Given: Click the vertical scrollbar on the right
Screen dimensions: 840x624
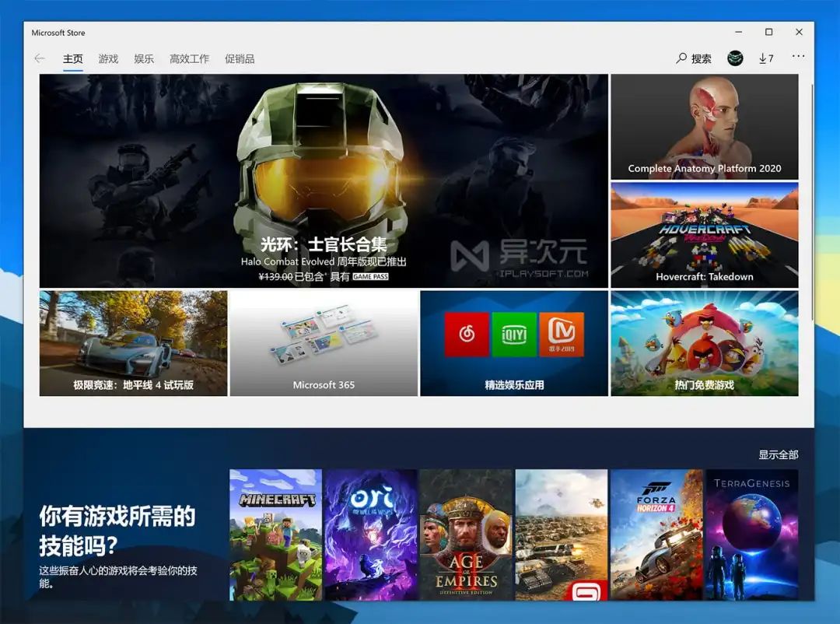Looking at the screenshot, I should point(811,195).
